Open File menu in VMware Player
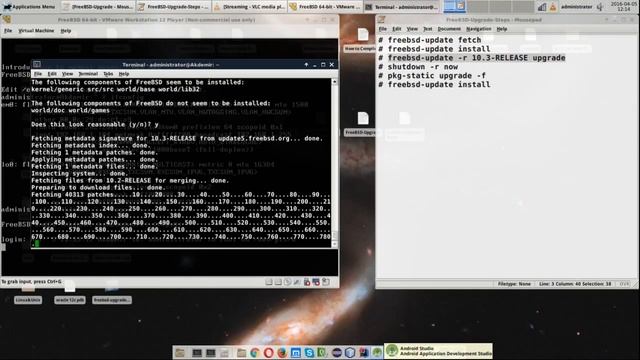 (8, 31)
